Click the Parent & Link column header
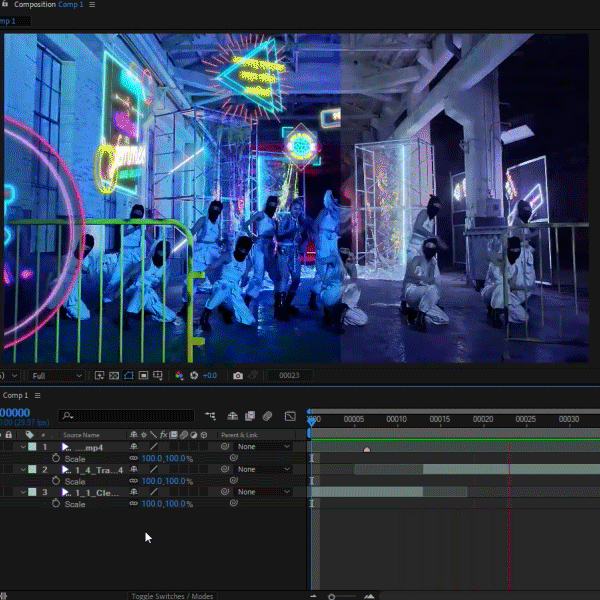The width and height of the screenshot is (600, 600). click(239, 435)
